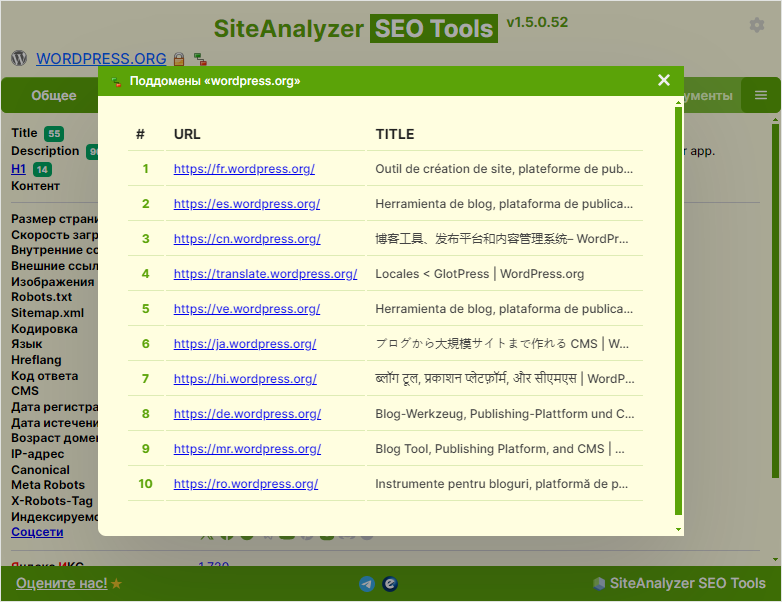Open the round e-icon in footer
Screen dimensions: 782x602
390,584
